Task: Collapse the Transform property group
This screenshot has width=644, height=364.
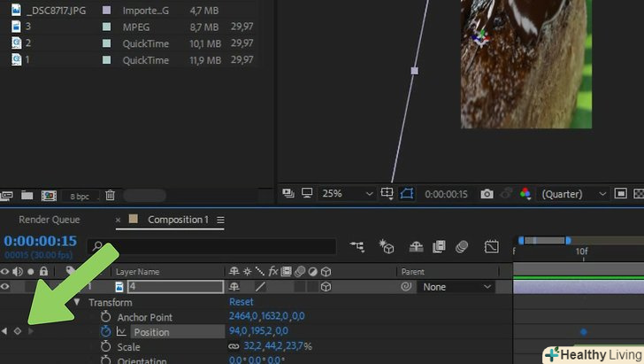Action: click(x=77, y=302)
